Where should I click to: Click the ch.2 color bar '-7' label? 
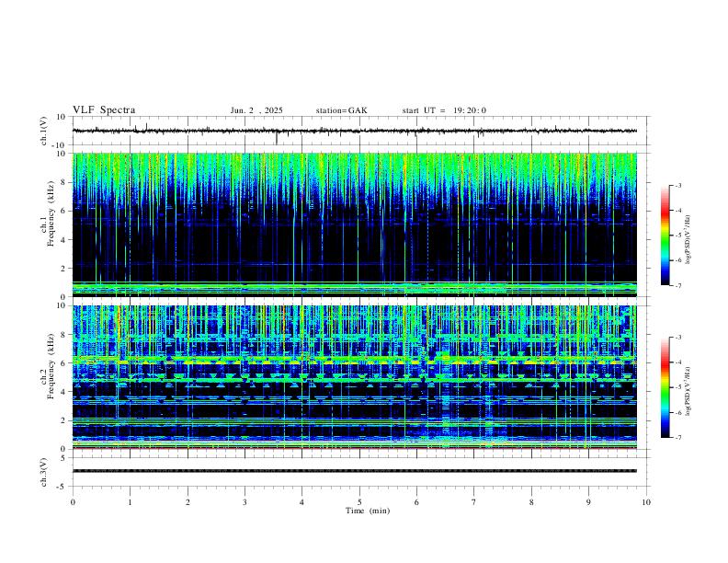[677, 438]
